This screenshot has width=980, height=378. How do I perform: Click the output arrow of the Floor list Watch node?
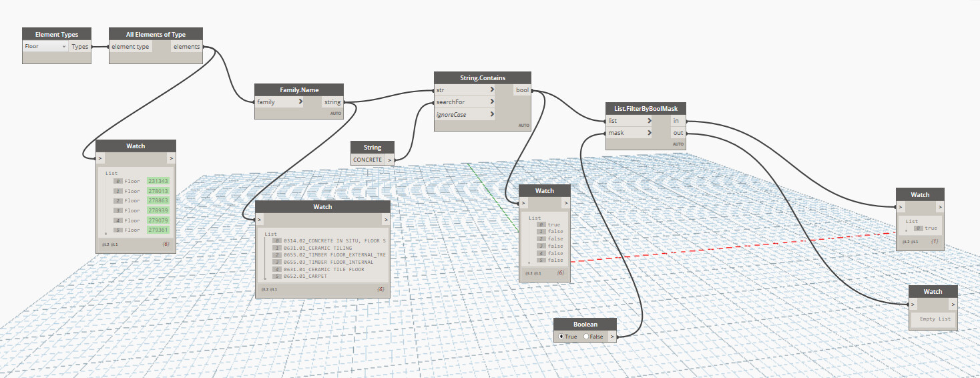click(171, 158)
